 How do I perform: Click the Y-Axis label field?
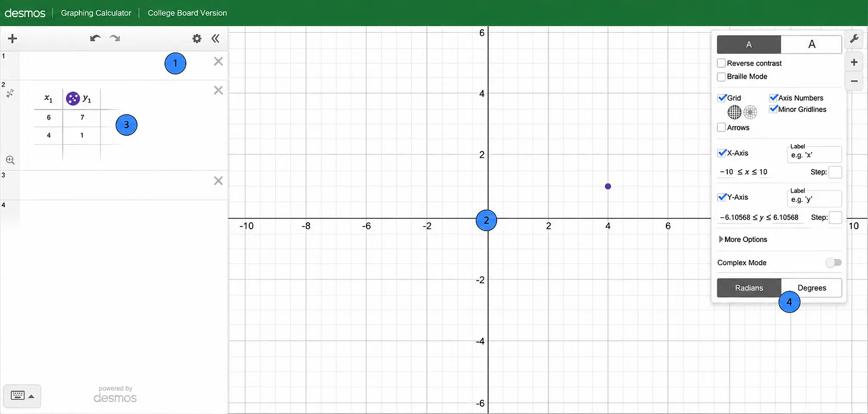(x=814, y=198)
